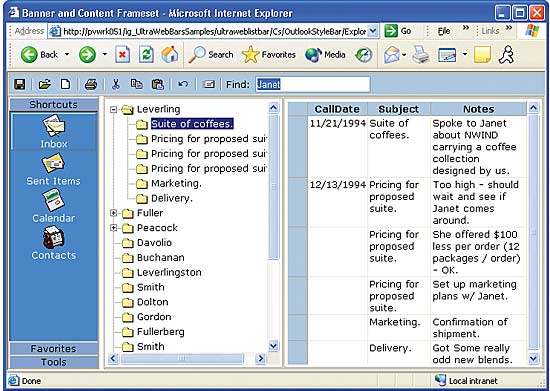
Task: Expand the Links toolbar chevron
Action: pos(509,28)
